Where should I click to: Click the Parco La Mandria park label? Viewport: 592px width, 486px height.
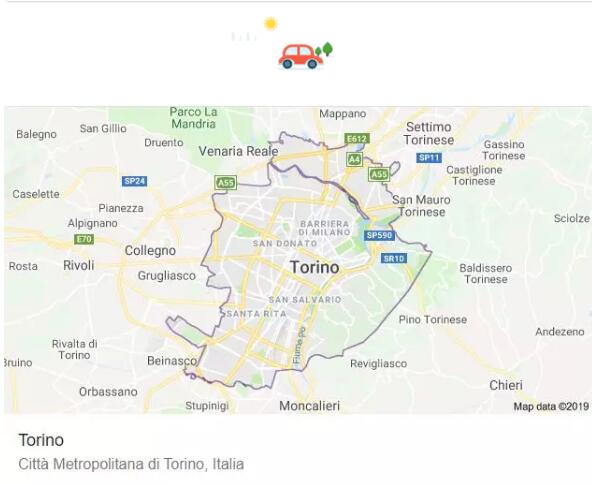coord(193,118)
